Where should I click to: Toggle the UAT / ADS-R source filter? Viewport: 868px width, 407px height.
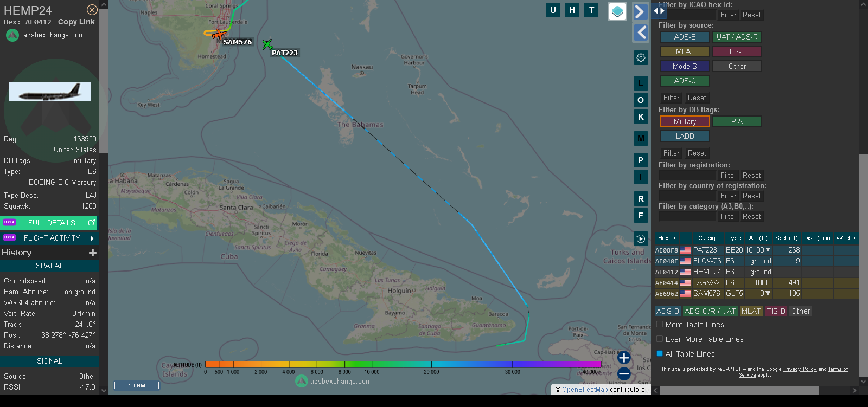point(737,37)
